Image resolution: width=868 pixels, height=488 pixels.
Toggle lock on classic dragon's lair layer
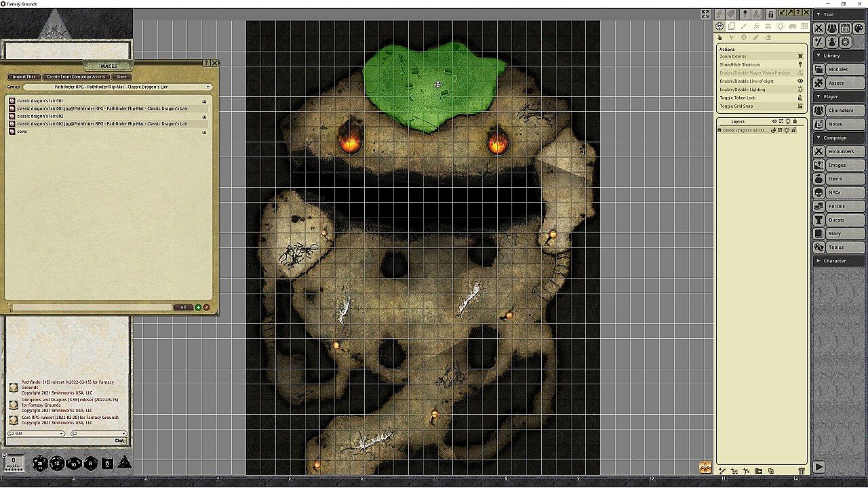click(793, 130)
